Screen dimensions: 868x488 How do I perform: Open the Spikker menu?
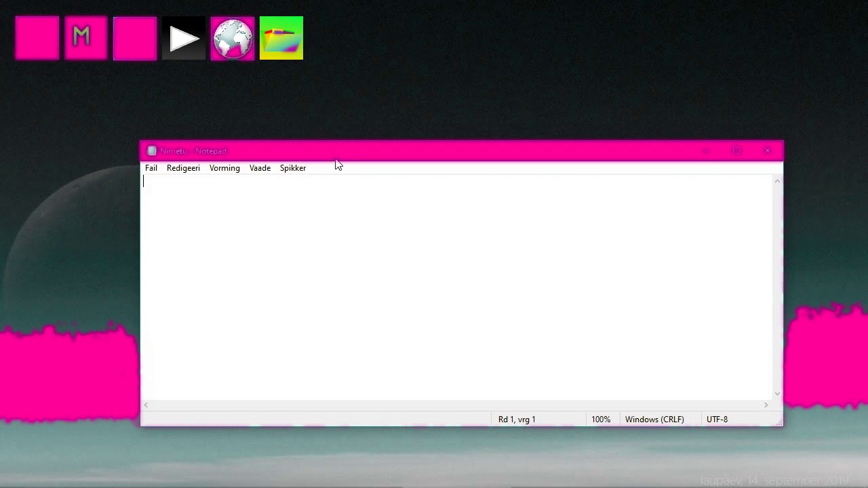293,168
